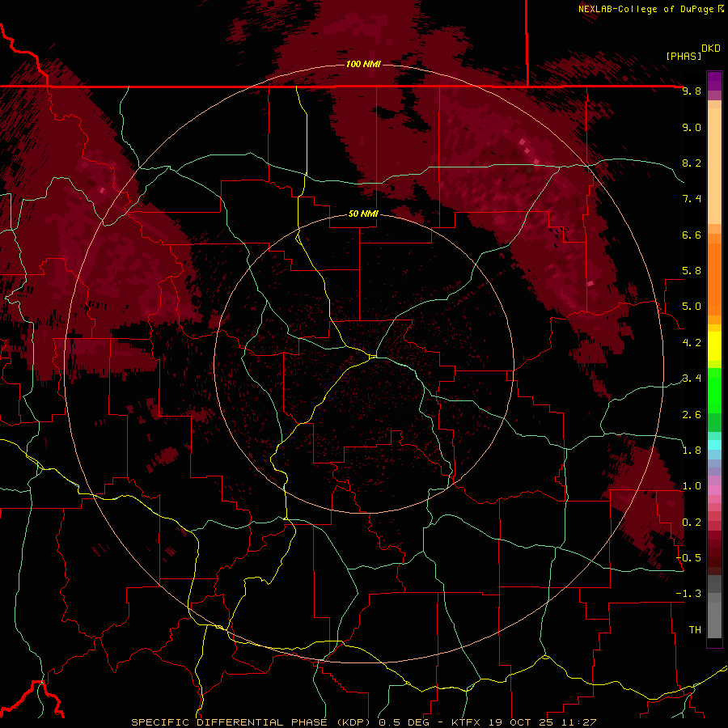
Task: Click the 8.2 legend value
Action: click(x=692, y=163)
